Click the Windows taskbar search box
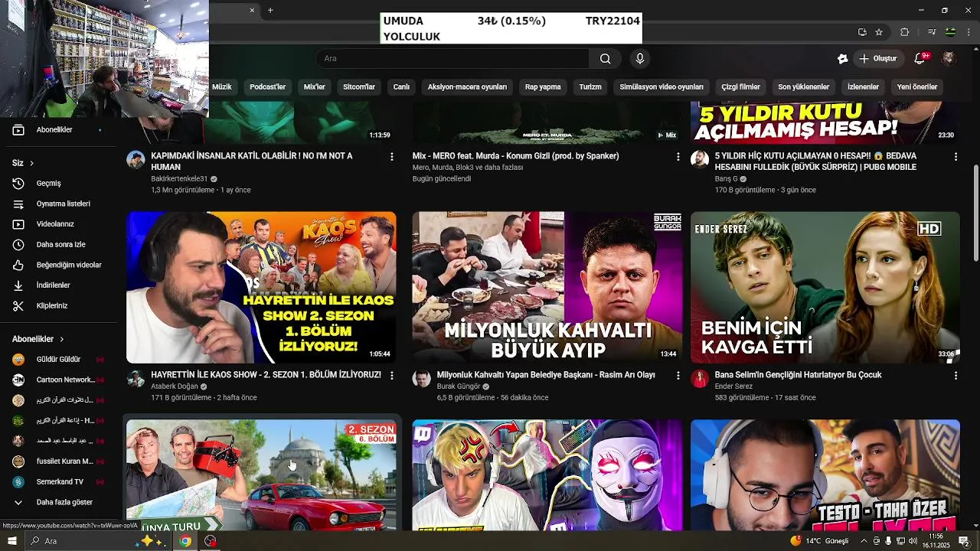This screenshot has height=551, width=980. coord(97,541)
